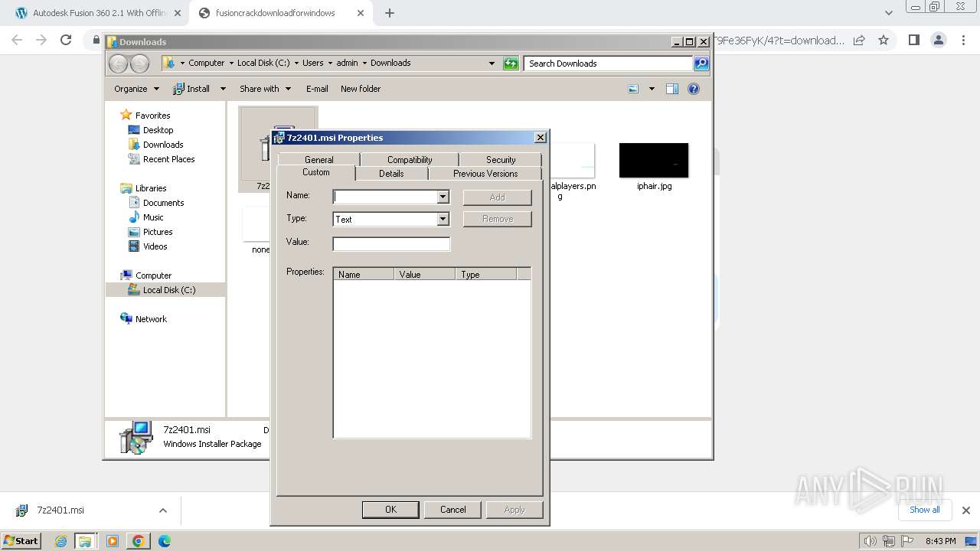Open Chrome three-dot menu
Image resolution: width=980 pixels, height=551 pixels.
point(963,40)
